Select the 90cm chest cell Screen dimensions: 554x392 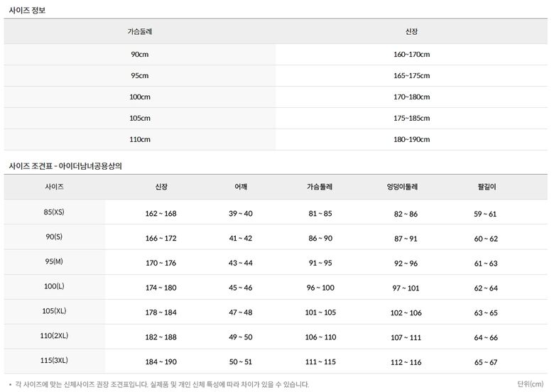pos(140,54)
